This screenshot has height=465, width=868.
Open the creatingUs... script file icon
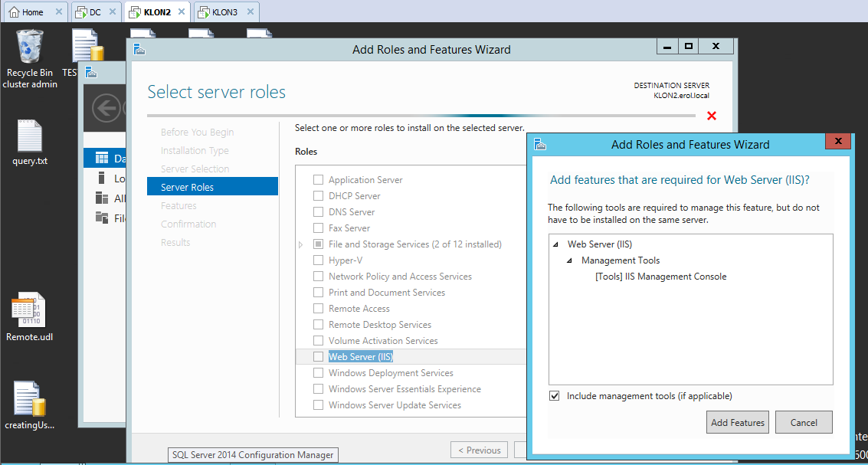pyautogui.click(x=30, y=400)
